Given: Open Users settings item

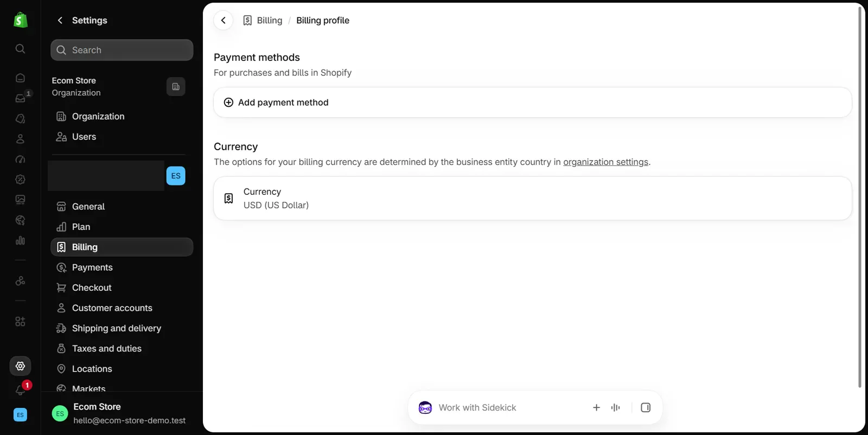Looking at the screenshot, I should click(122, 137).
